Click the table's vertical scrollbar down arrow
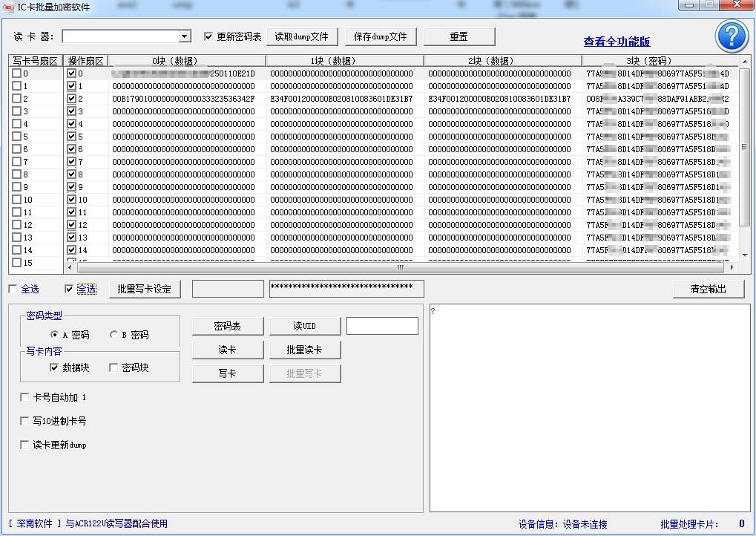Image resolution: width=756 pixels, height=536 pixels. 745,254
